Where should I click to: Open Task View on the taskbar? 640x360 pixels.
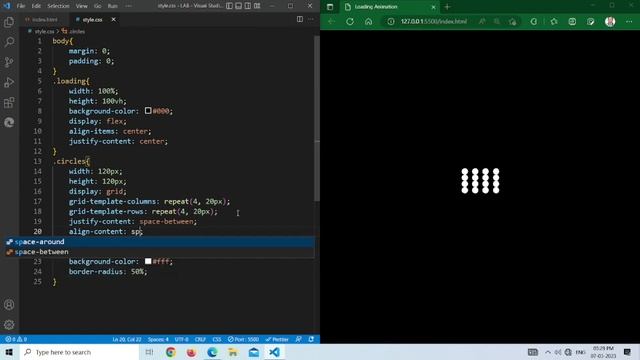click(x=149, y=352)
